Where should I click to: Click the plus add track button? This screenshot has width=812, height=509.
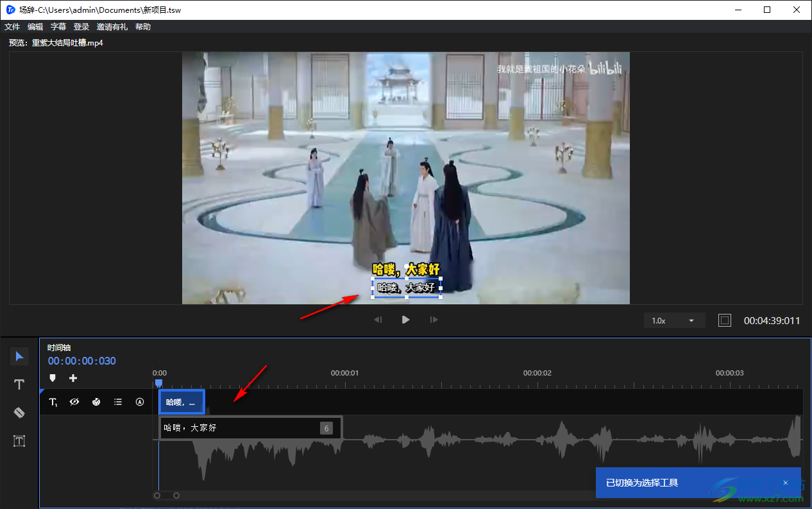[x=73, y=378]
